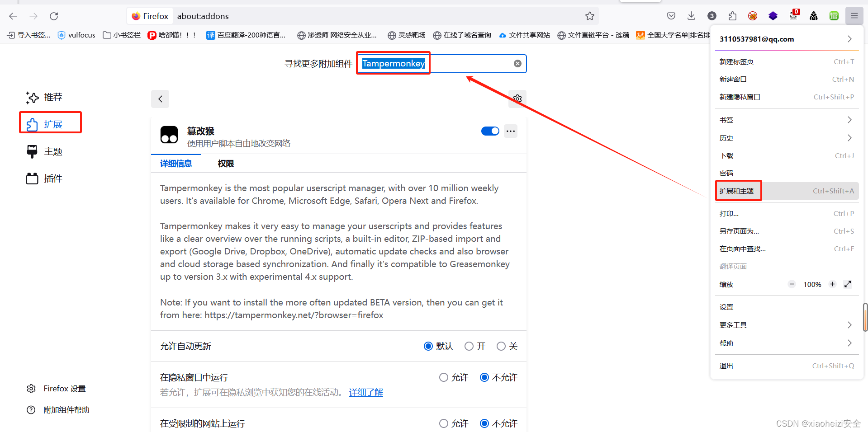The height and width of the screenshot is (432, 868).
Task: Go back to the extensions list
Action: coord(160,99)
